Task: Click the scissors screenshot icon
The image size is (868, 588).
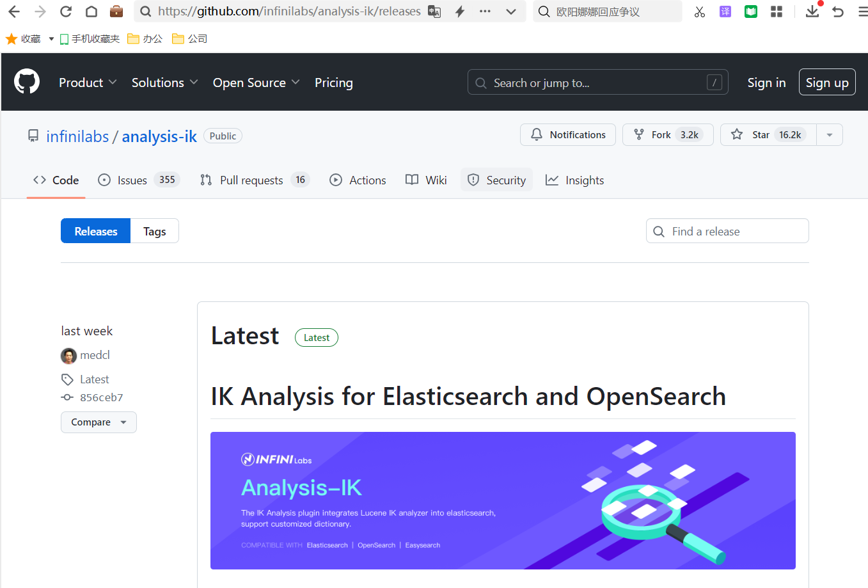Action: click(700, 12)
